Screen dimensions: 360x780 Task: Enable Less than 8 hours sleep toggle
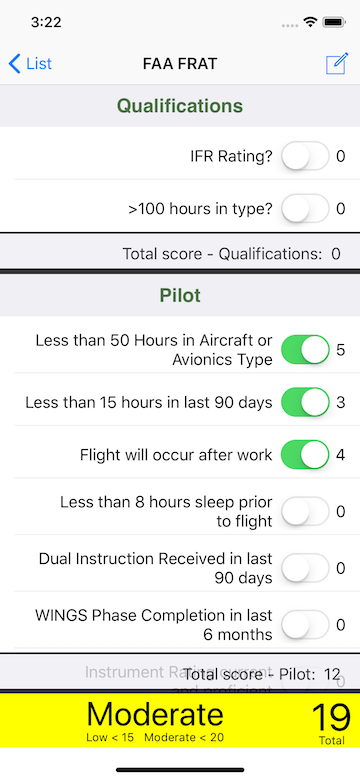tap(305, 511)
